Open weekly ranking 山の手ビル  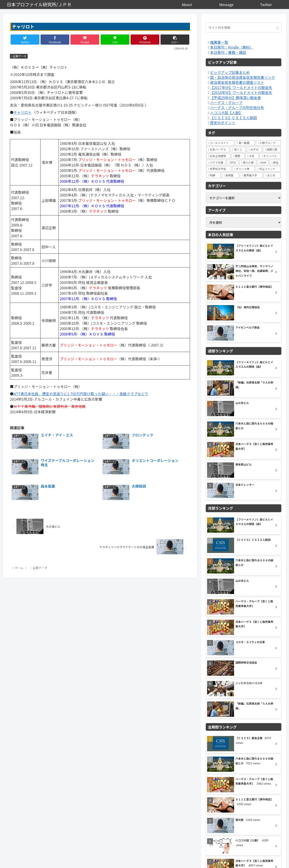(x=243, y=409)
